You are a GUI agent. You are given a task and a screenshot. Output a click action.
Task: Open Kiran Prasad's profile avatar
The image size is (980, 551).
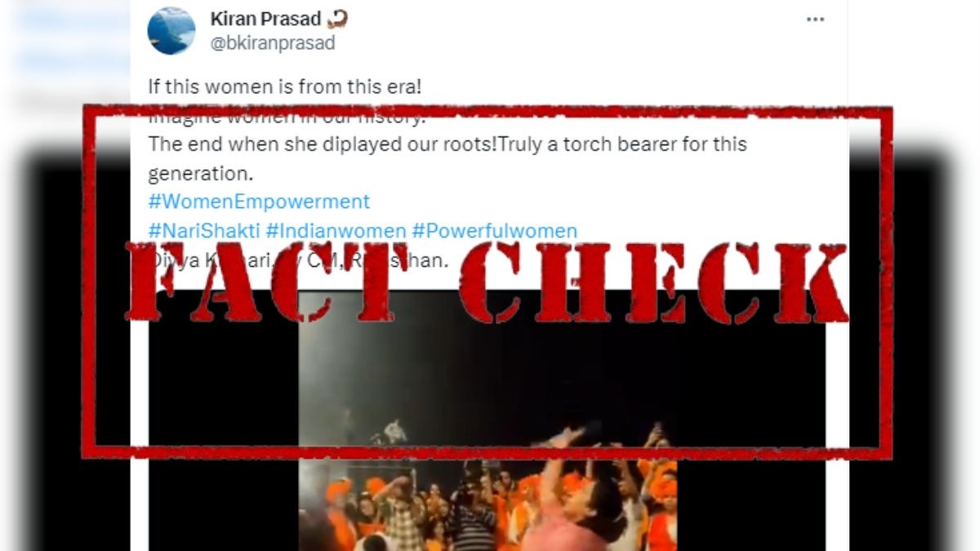click(x=171, y=30)
